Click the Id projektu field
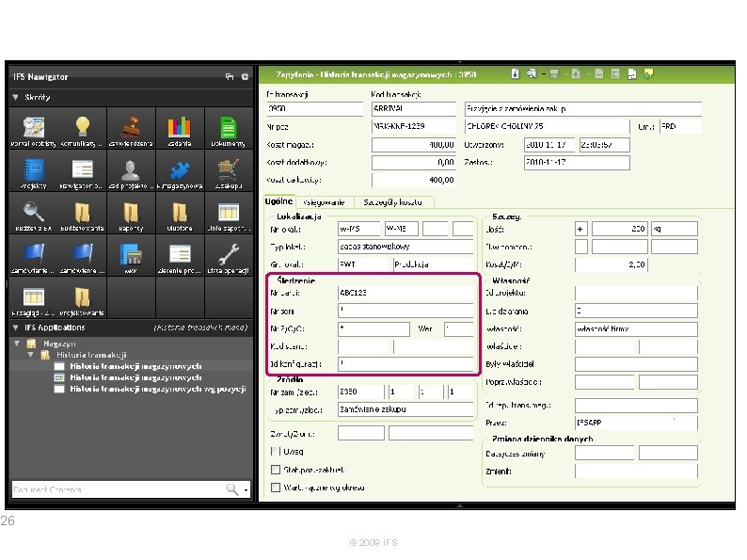747x560 pixels. point(636,293)
